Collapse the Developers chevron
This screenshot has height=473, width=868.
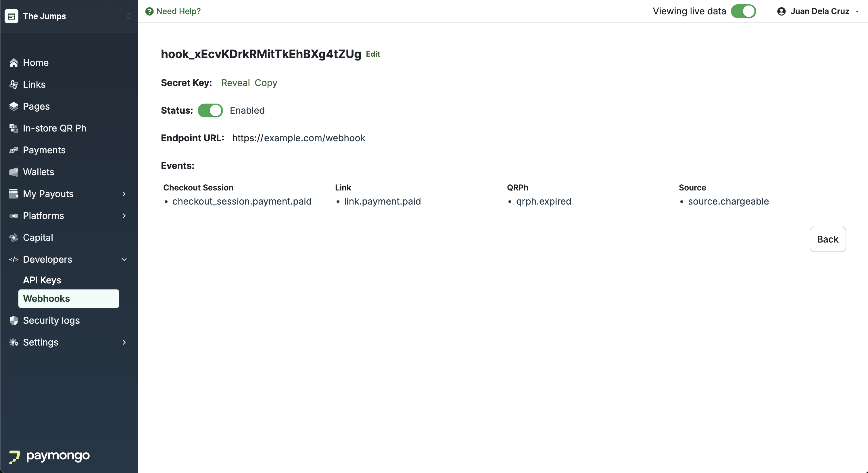[124, 260]
